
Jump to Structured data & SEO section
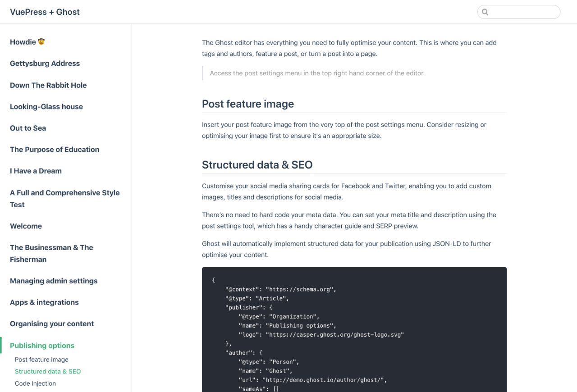(47, 371)
